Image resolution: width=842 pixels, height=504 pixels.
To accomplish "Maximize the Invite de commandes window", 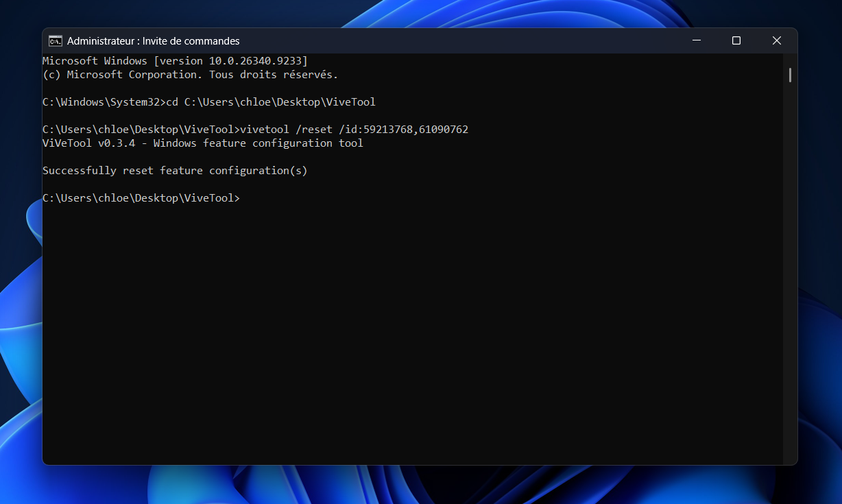I will [736, 41].
